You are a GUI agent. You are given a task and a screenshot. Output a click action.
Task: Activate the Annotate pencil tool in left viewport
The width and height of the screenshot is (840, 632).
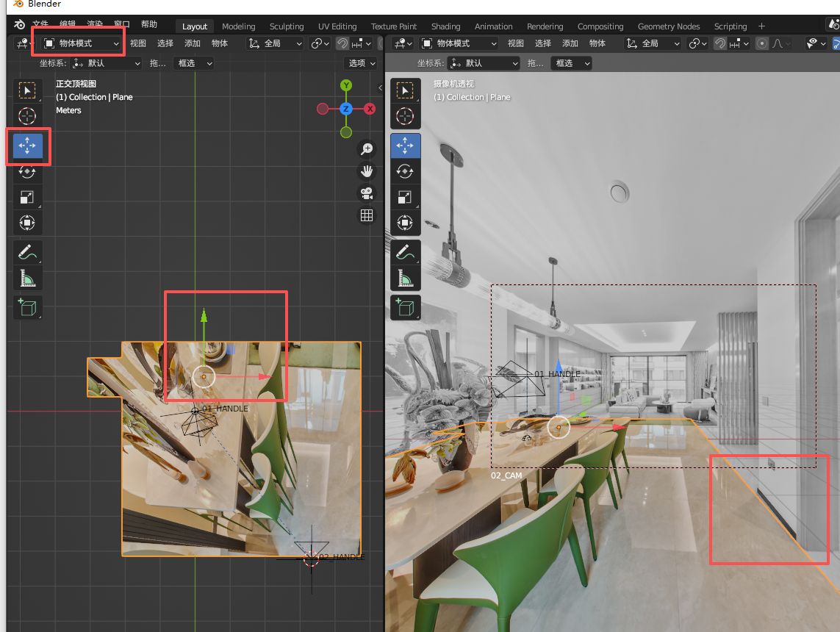click(x=27, y=253)
